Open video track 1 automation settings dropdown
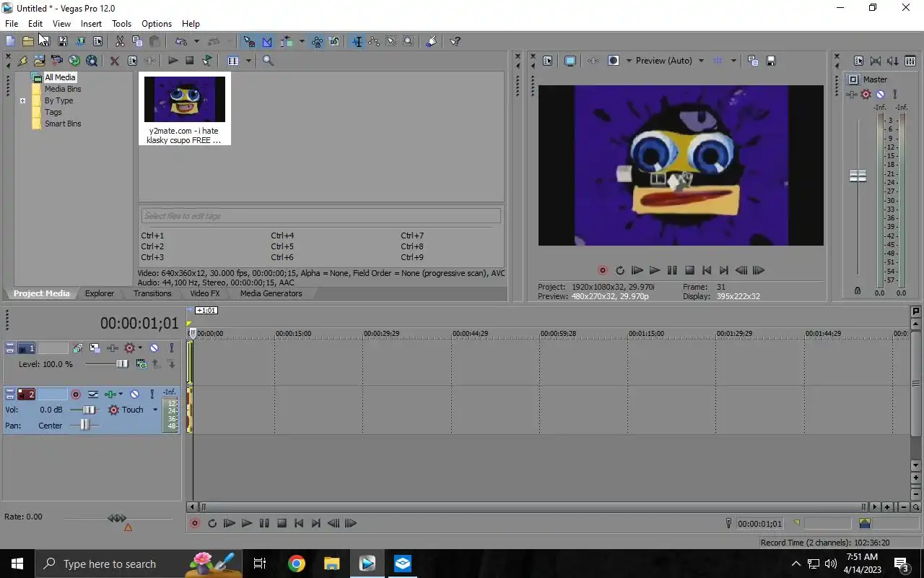 click(x=140, y=348)
